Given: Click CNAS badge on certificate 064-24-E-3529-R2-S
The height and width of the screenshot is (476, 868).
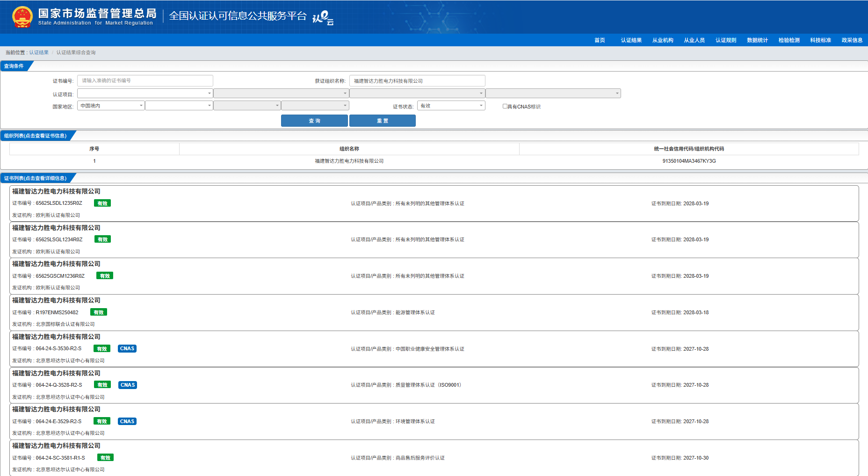Looking at the screenshot, I should click(127, 422).
